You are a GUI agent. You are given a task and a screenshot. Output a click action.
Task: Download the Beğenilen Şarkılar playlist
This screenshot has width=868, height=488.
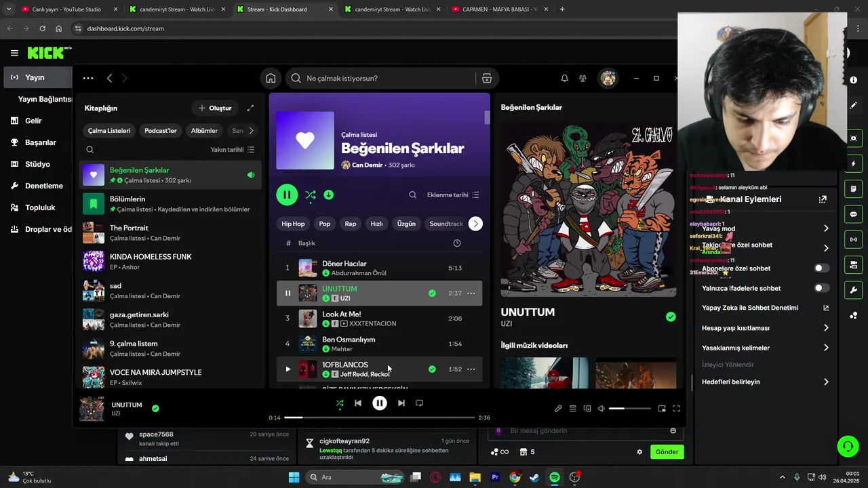328,195
